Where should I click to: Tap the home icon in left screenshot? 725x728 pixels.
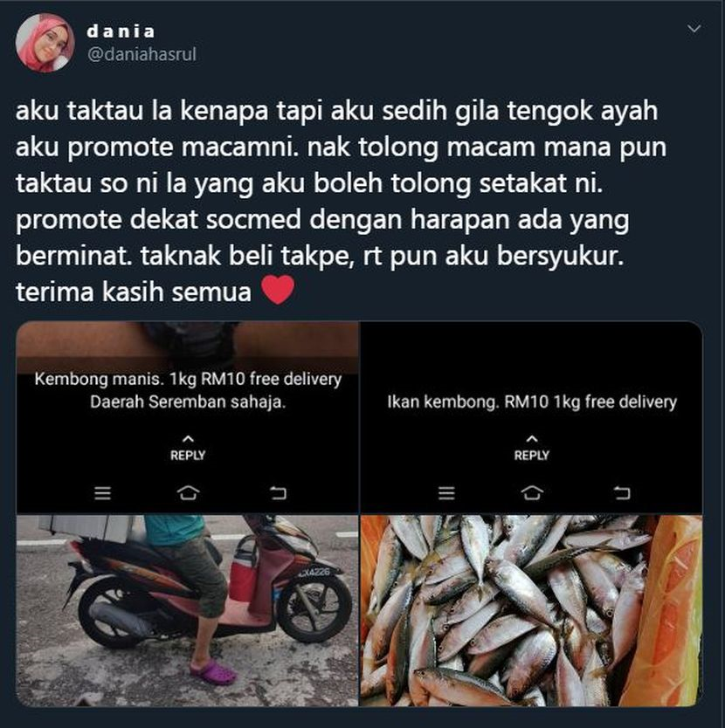[x=188, y=492]
